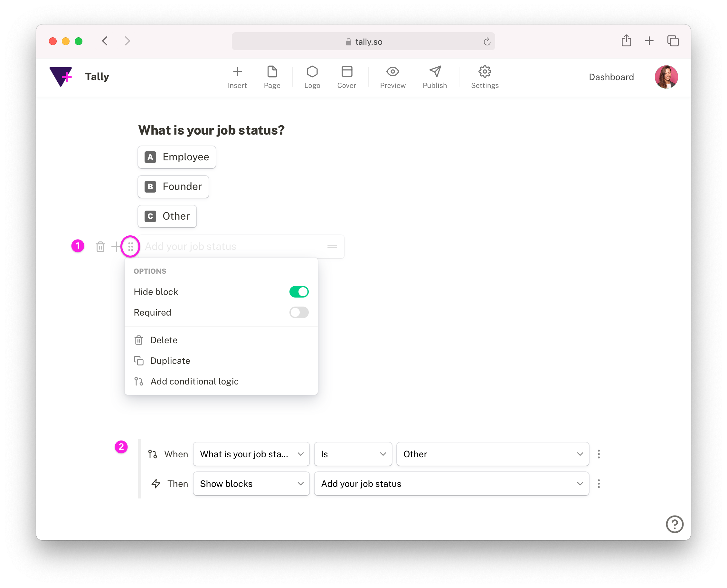Turn off the Hide block toggle
This screenshot has height=588, width=727.
[x=299, y=292]
